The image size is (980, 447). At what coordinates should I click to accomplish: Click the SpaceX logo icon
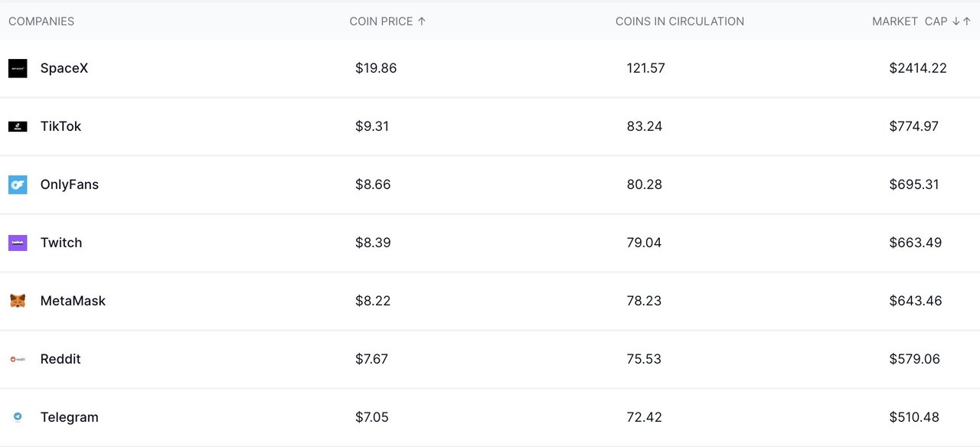point(18,68)
